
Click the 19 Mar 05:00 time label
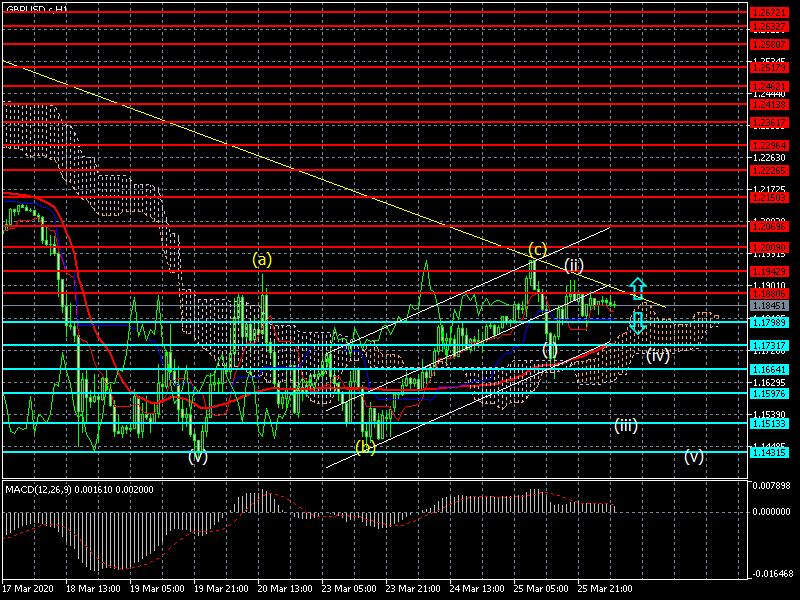pos(157,588)
